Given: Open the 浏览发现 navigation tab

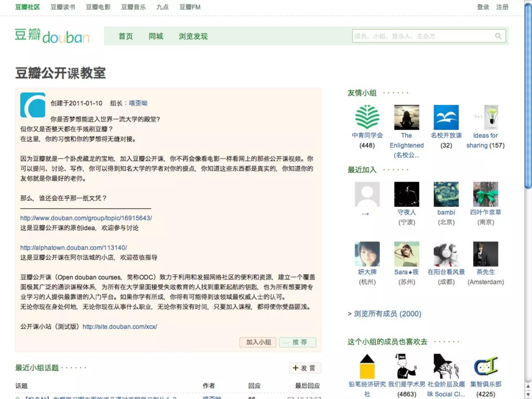Looking at the screenshot, I should (x=193, y=36).
